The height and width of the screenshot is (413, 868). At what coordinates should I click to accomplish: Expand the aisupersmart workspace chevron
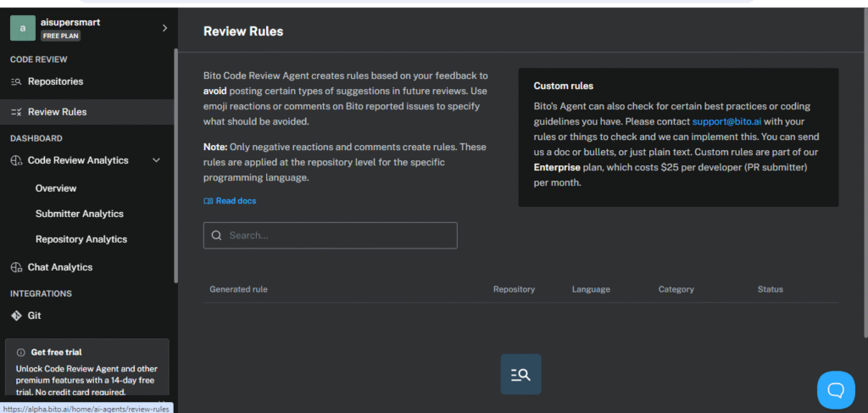(164, 28)
